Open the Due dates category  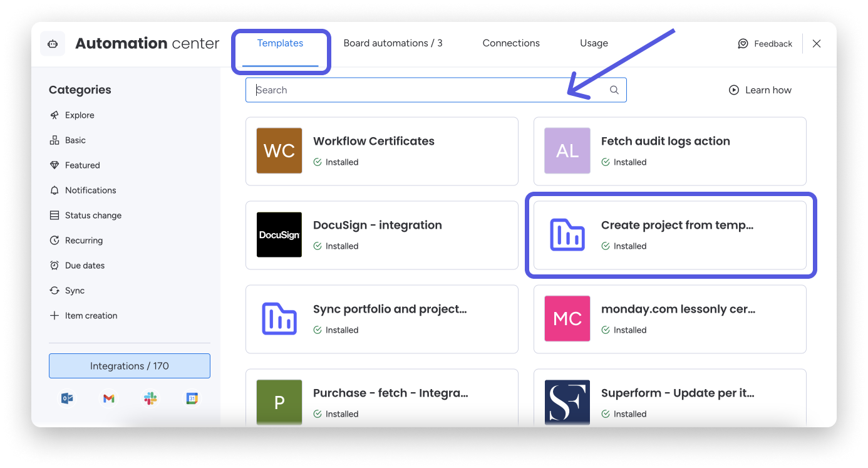tap(84, 265)
